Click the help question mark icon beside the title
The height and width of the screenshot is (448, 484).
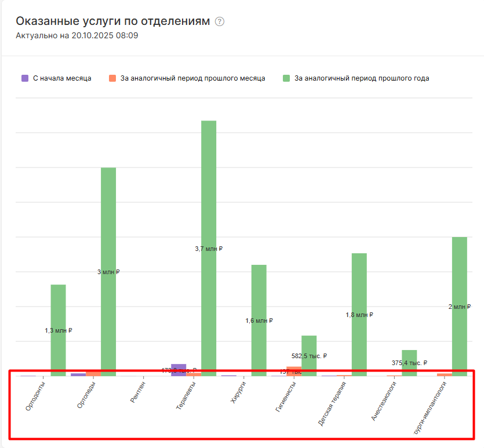[x=219, y=21]
